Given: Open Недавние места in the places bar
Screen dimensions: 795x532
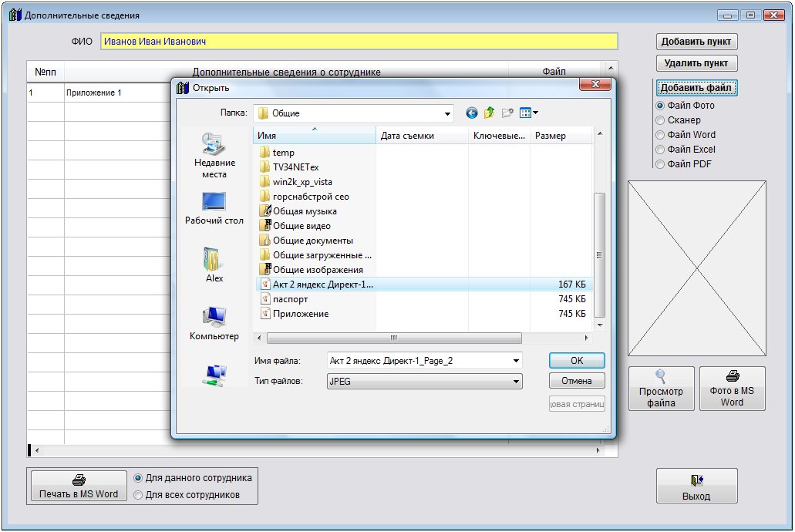Looking at the screenshot, I should (214, 154).
